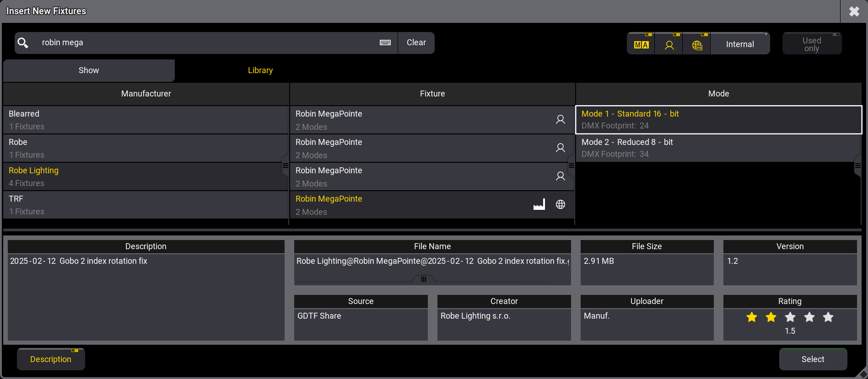
Task: Toggle the Description panel button
Action: coord(51,359)
